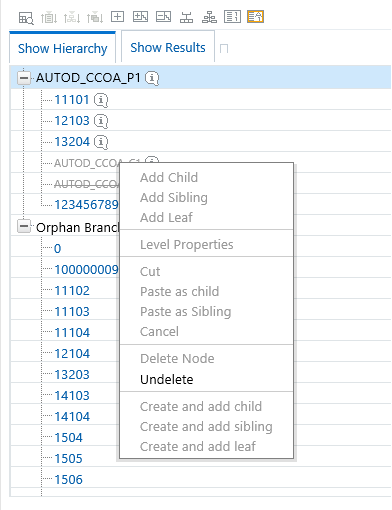
Task: Click the plain plus-box expand icon
Action: (x=117, y=16)
